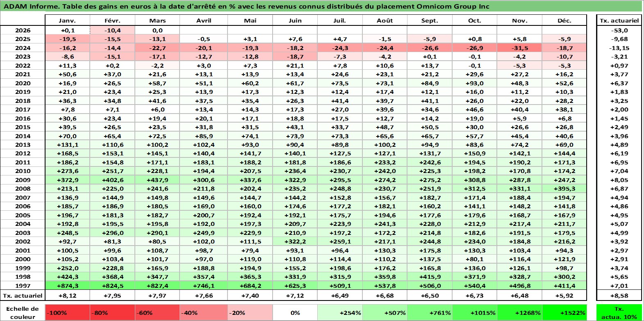The image size is (644, 321).
Task: Click the +415,9 cell for September 1998
Action: click(430, 277)
